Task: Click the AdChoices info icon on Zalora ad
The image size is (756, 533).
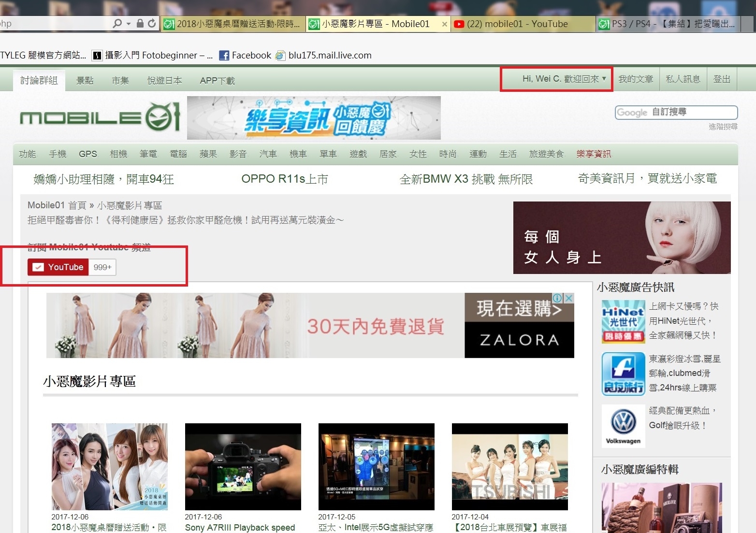Action: (557, 298)
